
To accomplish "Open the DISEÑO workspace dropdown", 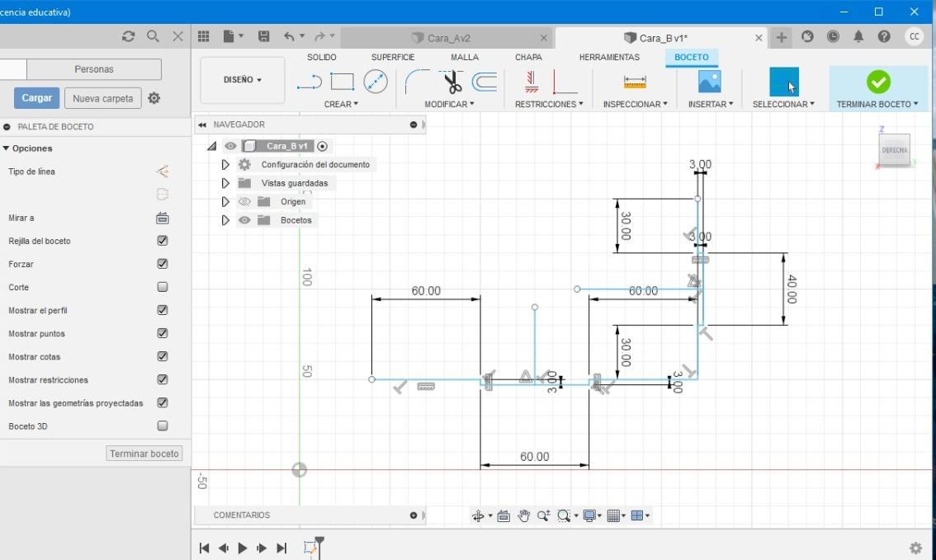I will tap(243, 80).
